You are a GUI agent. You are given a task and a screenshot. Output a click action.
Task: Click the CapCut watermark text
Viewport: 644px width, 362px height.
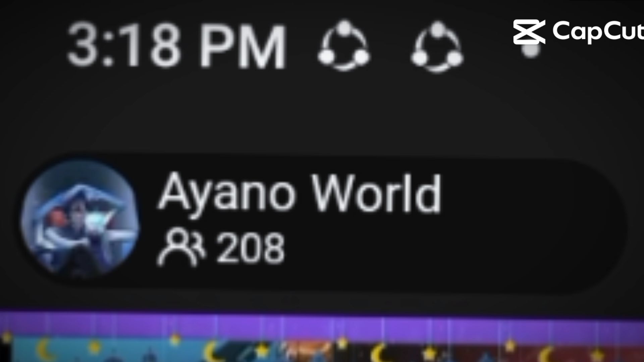[x=598, y=31]
